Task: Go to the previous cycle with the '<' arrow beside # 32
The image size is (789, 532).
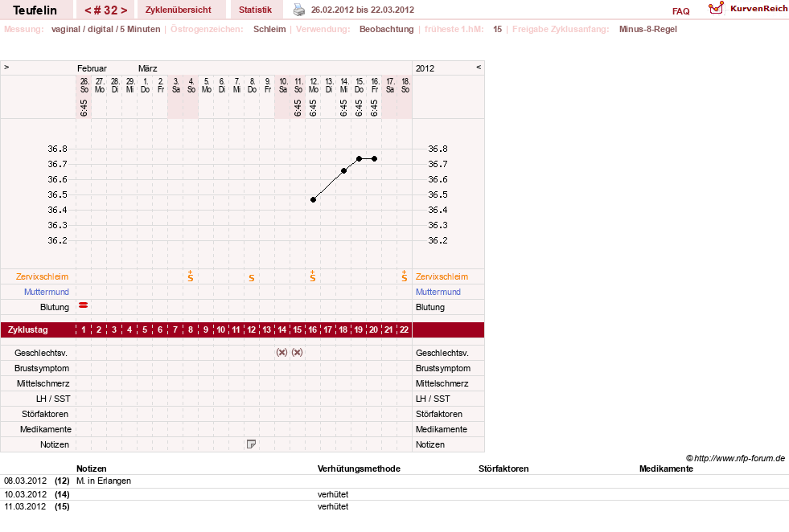Action: click(x=88, y=10)
